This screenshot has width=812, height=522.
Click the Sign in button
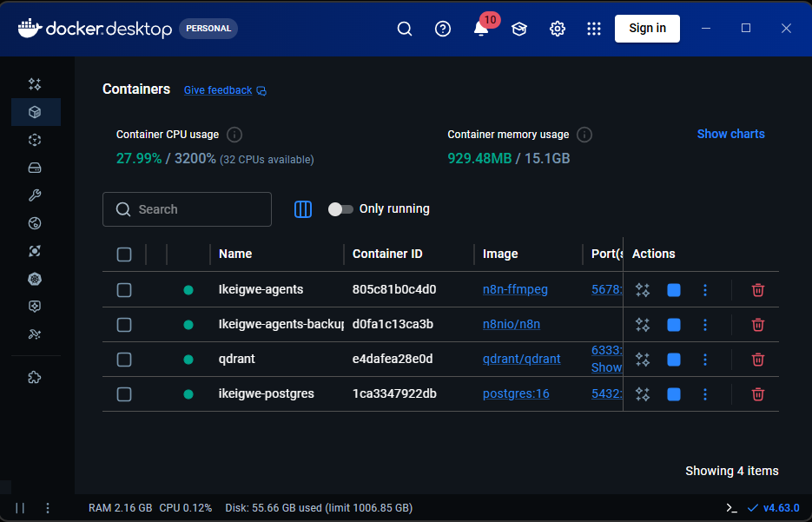[x=647, y=29]
